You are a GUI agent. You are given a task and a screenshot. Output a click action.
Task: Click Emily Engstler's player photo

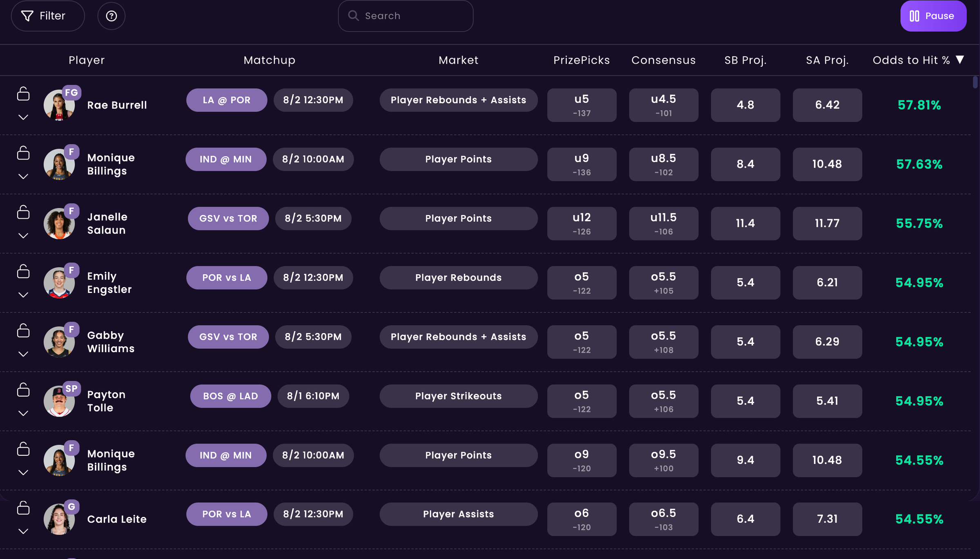[59, 283]
